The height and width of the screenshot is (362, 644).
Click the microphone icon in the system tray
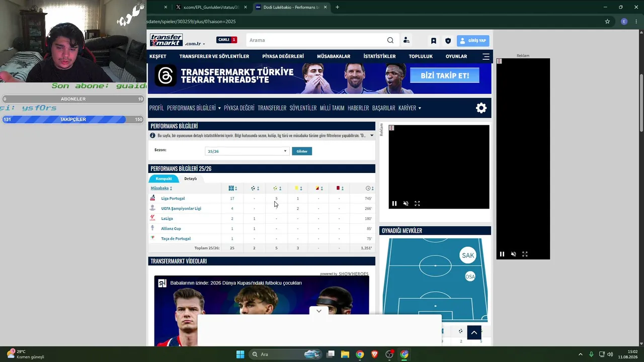pos(591,354)
